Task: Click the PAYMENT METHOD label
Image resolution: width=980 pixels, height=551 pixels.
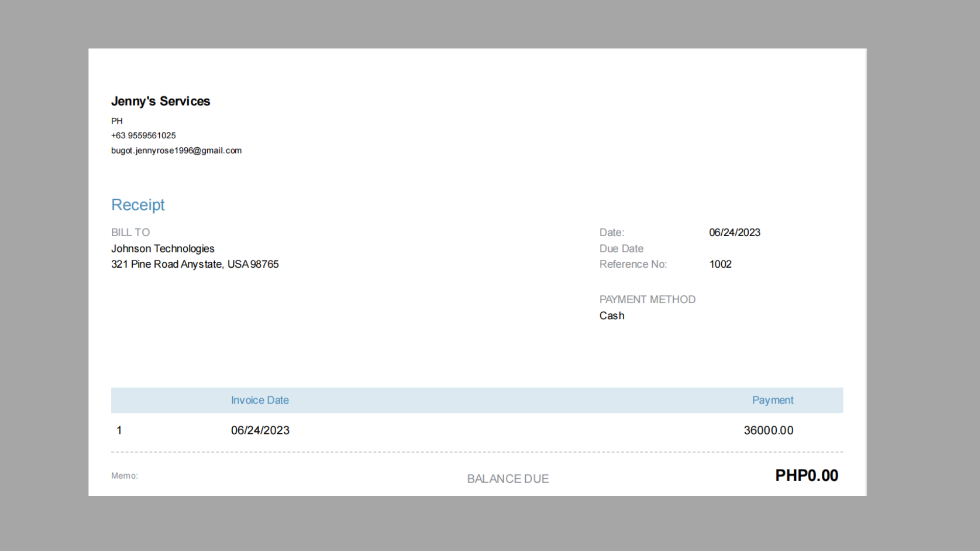Action: [x=647, y=299]
